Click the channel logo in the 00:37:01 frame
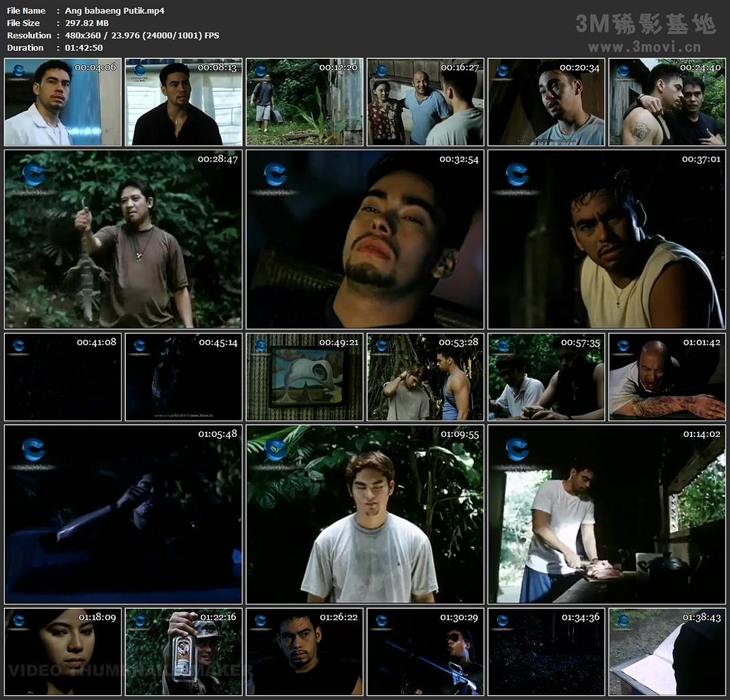 pos(517,175)
